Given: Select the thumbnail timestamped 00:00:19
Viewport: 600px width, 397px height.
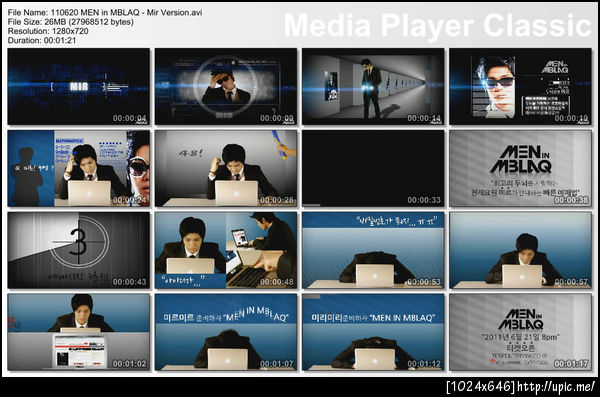Looking at the screenshot, I should 520,87.
